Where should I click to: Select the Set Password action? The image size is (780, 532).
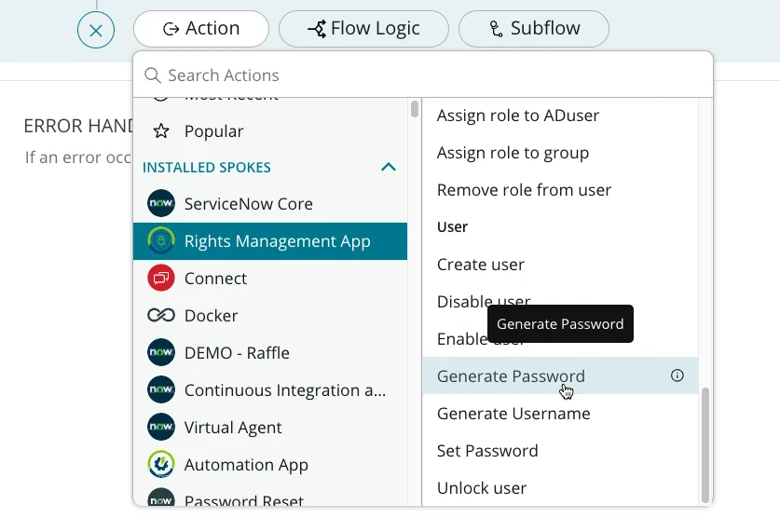tap(561, 451)
